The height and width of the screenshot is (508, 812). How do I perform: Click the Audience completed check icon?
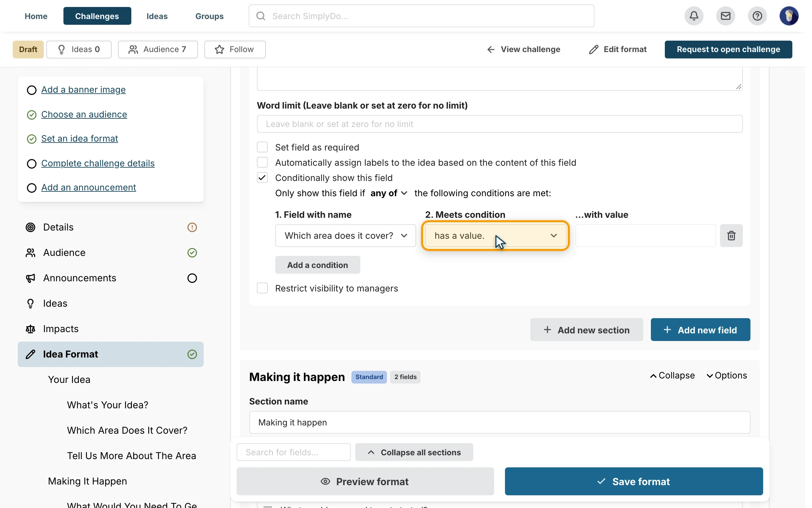192,253
